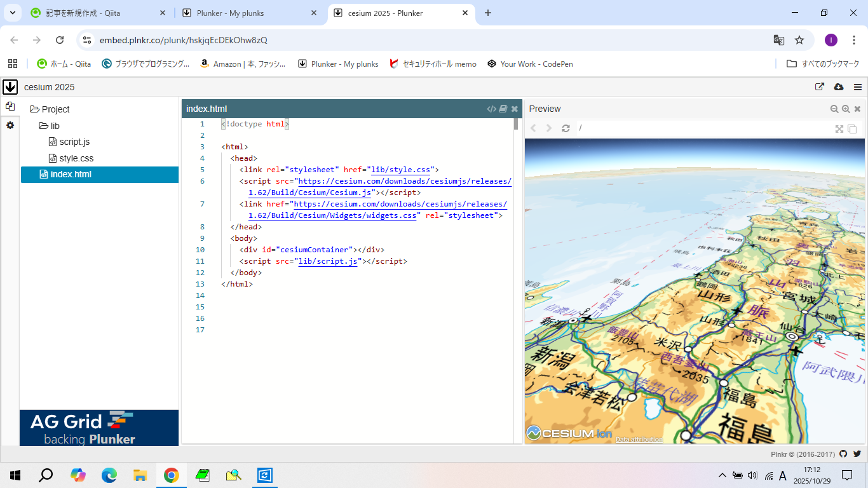Click the Plunker download-arrow logo

coord(10,87)
